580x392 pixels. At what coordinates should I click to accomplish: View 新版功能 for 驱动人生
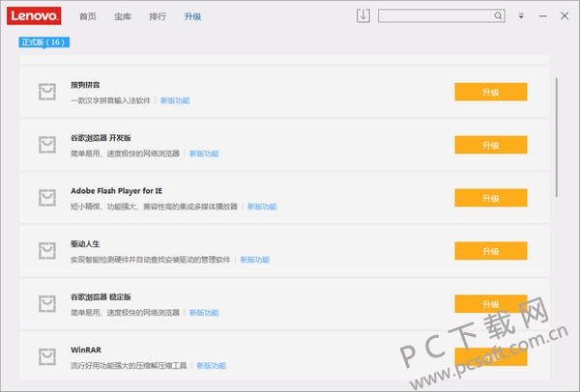(x=255, y=260)
